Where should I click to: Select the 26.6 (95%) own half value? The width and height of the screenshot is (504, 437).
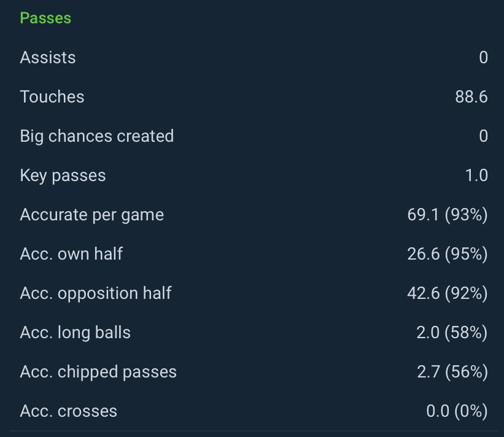click(x=447, y=254)
